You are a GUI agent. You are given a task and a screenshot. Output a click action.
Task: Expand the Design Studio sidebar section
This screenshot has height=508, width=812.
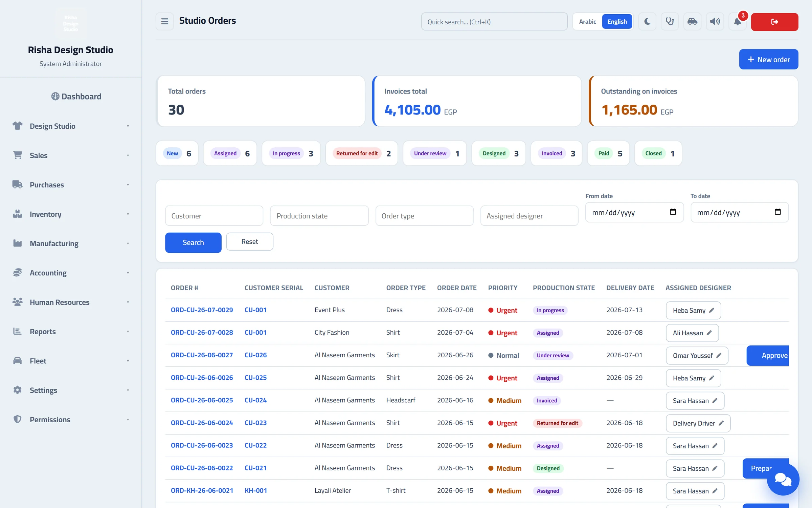pyautogui.click(x=71, y=126)
